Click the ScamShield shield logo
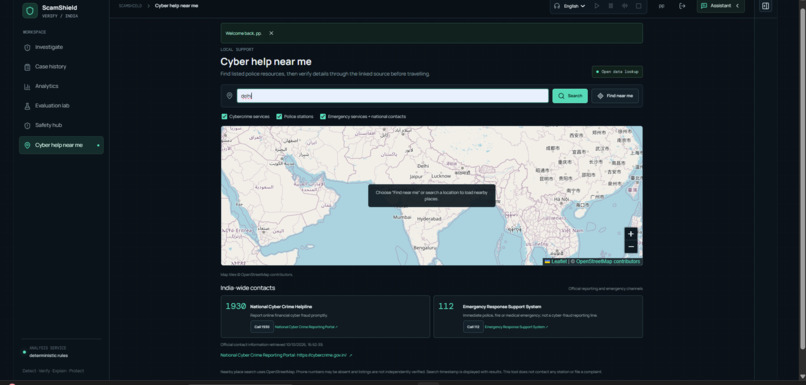806x385 pixels. pyautogui.click(x=30, y=11)
